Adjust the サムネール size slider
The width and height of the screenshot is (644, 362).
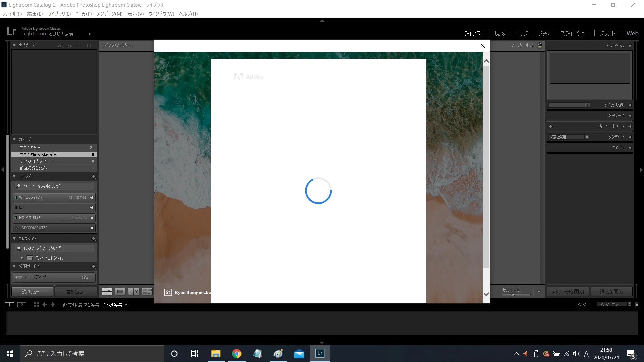tap(513, 295)
